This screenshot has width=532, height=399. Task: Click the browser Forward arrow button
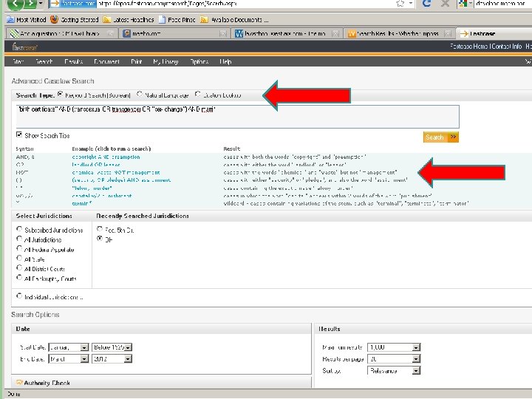pyautogui.click(x=31, y=4)
